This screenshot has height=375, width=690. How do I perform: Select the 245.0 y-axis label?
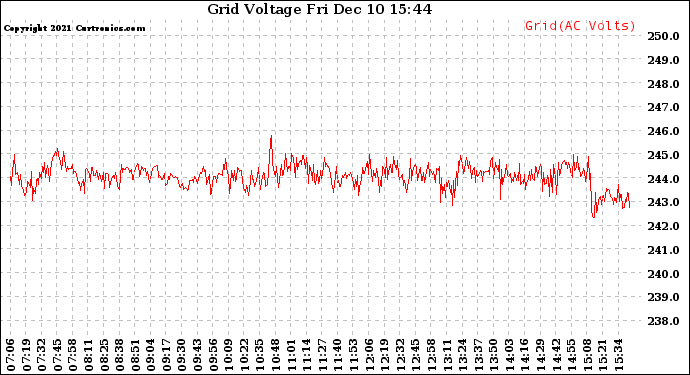coord(663,155)
